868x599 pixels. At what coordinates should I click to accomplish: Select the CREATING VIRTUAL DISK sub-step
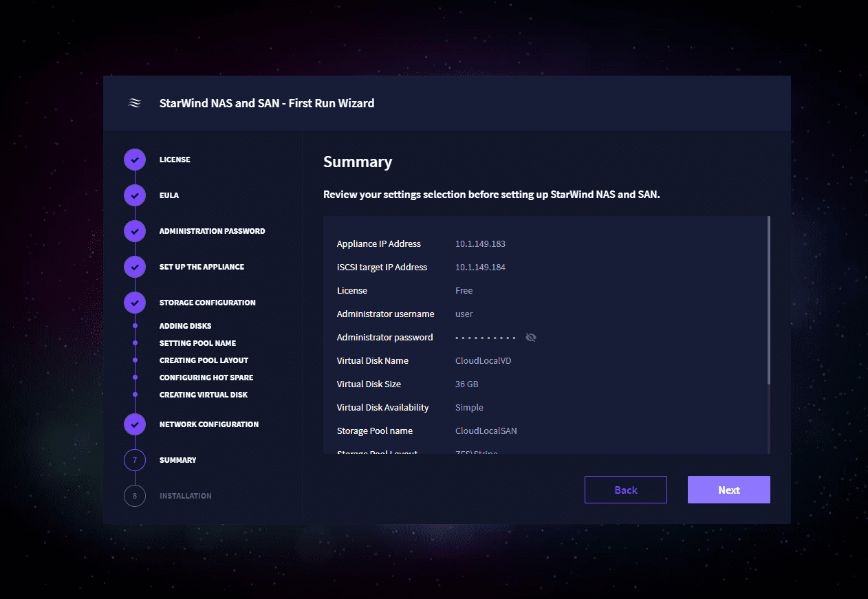click(204, 395)
